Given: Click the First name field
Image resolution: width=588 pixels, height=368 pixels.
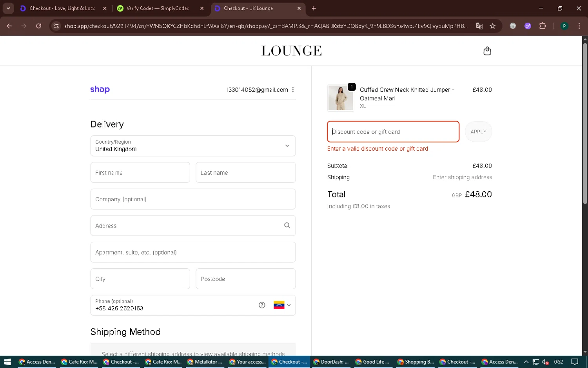Looking at the screenshot, I should tap(140, 173).
